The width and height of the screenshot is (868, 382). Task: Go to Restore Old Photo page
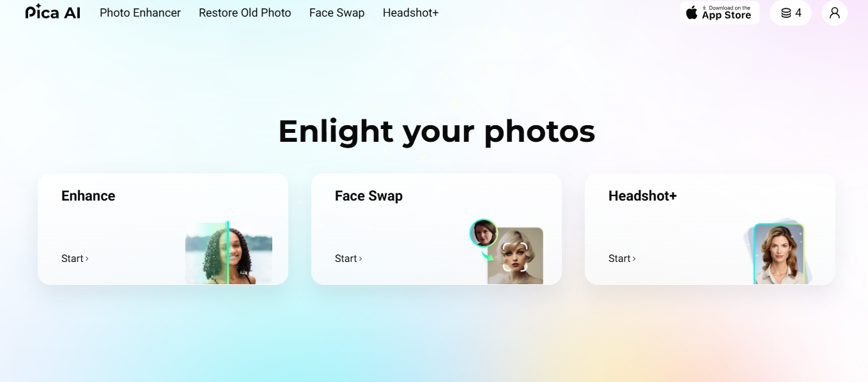245,13
